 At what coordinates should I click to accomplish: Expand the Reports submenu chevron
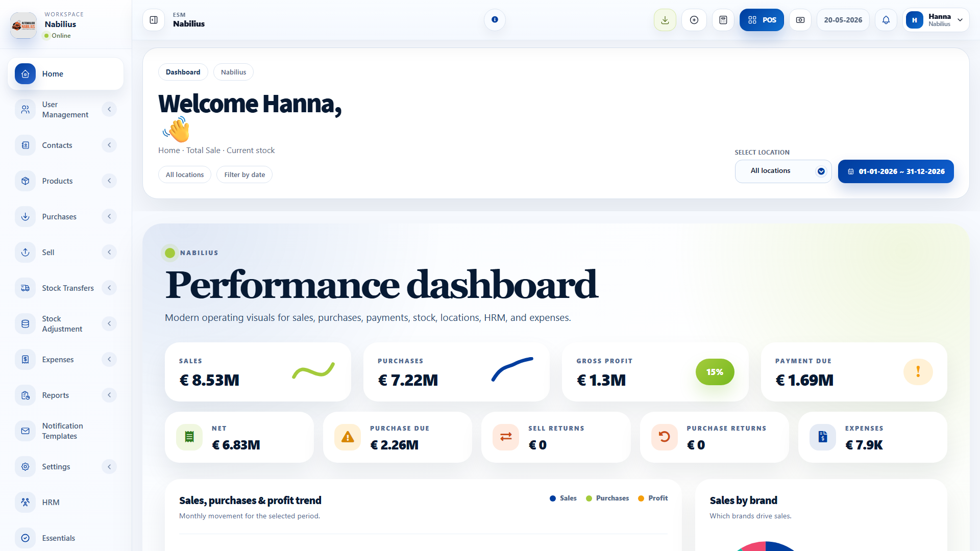(x=109, y=395)
